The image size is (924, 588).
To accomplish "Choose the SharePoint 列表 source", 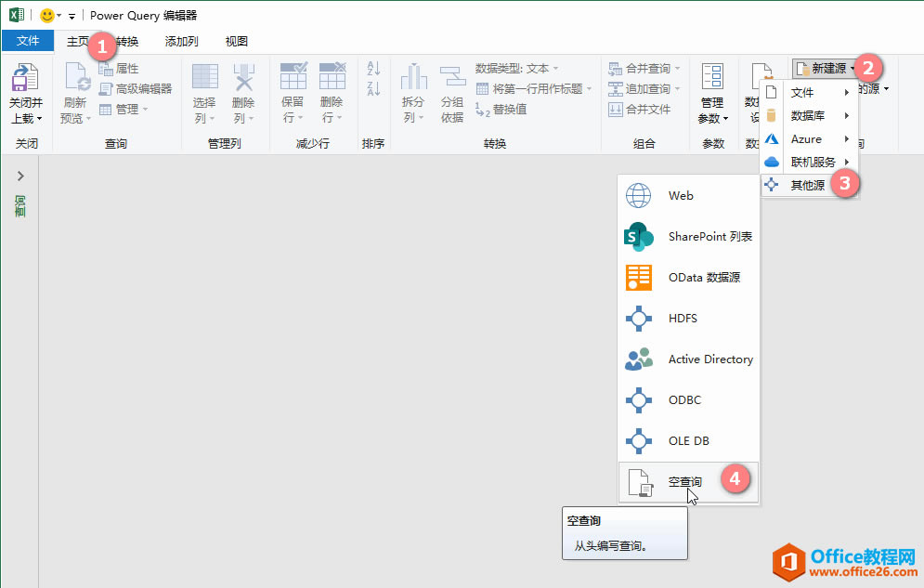I will [x=688, y=236].
